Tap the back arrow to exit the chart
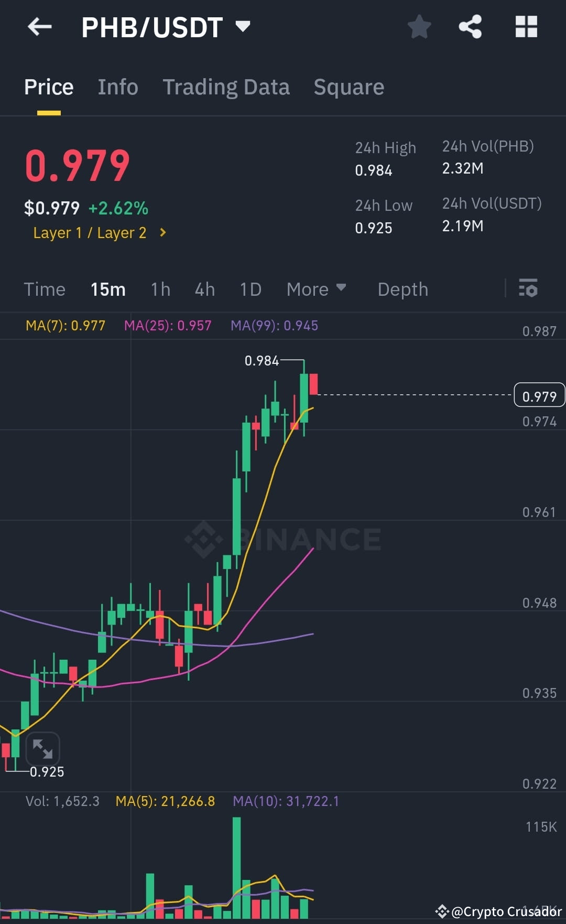Viewport: 566px width, 924px height. (40, 27)
